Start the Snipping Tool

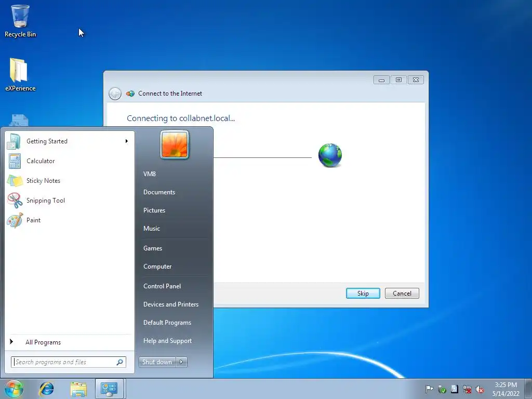click(x=70, y=200)
